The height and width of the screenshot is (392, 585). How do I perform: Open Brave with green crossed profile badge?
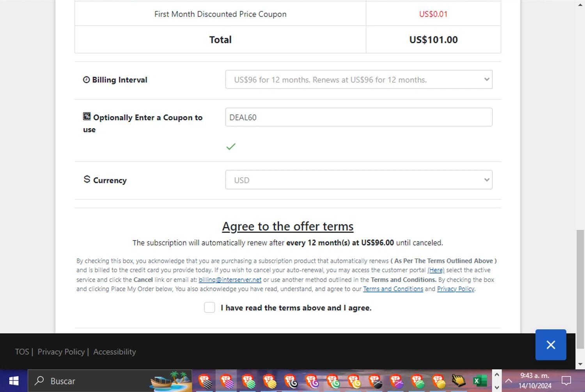pos(418,381)
